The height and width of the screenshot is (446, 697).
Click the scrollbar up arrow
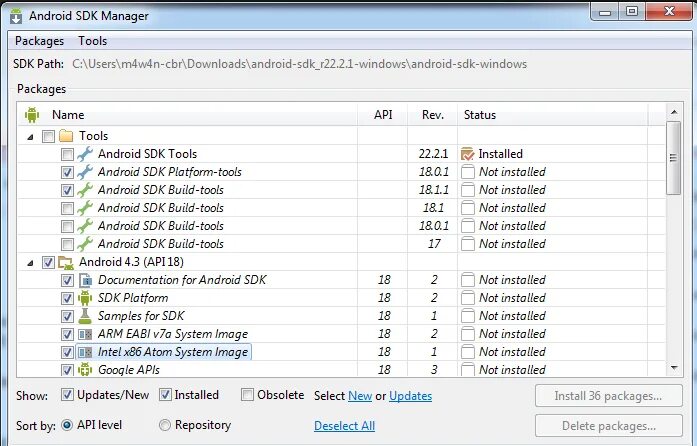pyautogui.click(x=674, y=112)
